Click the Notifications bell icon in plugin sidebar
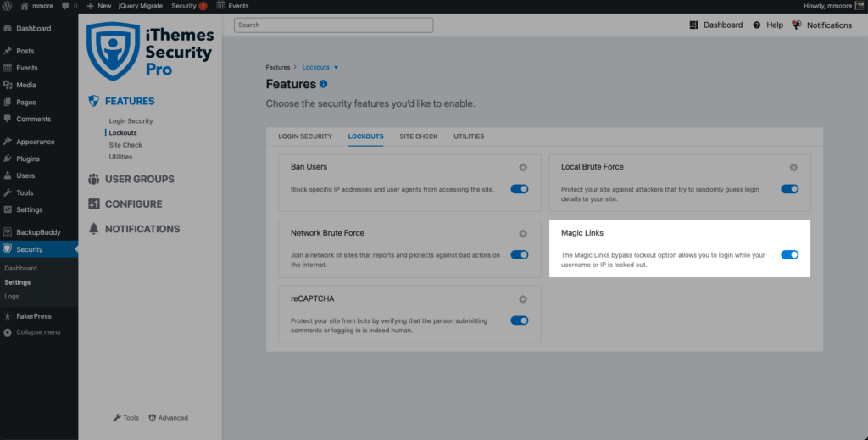The image size is (868, 440). [93, 229]
